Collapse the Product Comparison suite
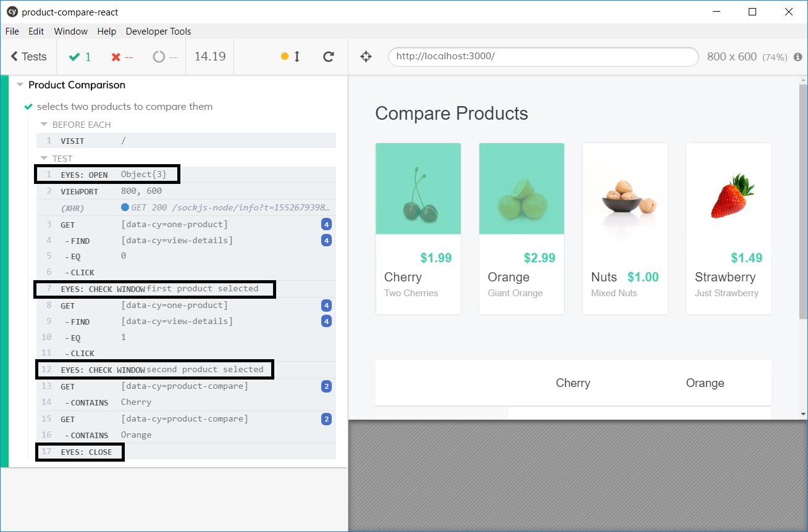 tap(20, 85)
